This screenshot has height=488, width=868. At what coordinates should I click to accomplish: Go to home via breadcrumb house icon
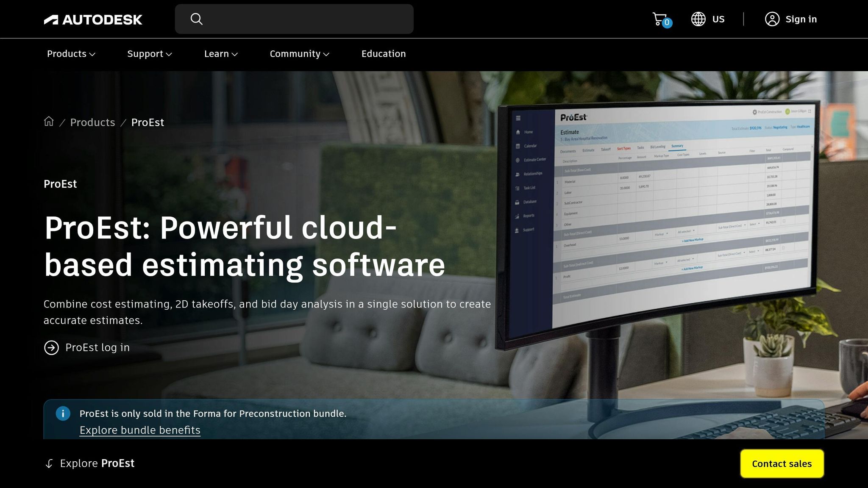coord(49,122)
